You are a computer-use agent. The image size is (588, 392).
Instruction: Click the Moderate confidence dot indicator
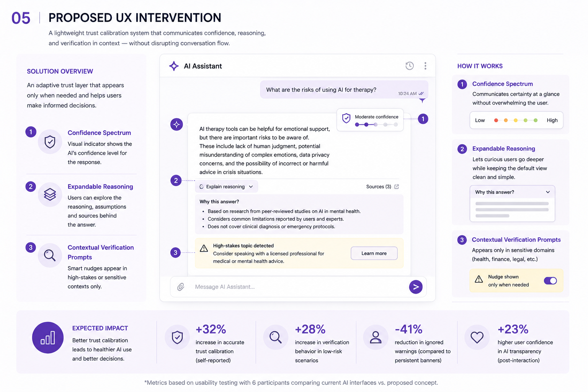point(376,124)
